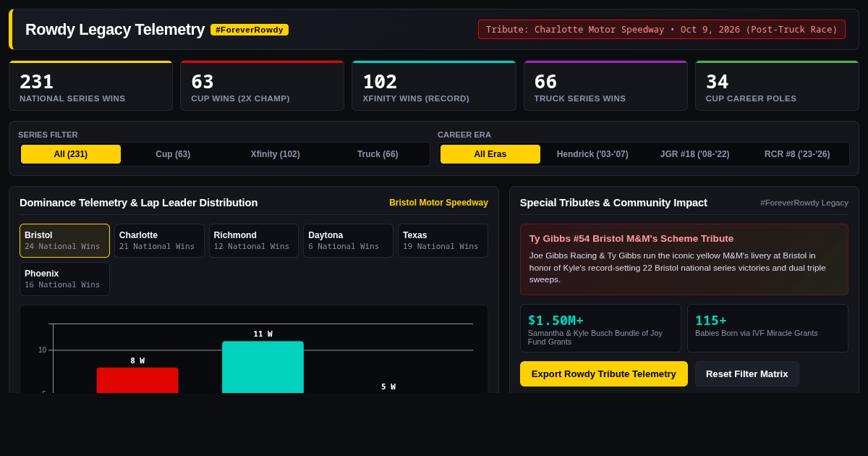Screen dimensions: 868x456
Task: Select the All Eras career filter
Action: (490, 154)
